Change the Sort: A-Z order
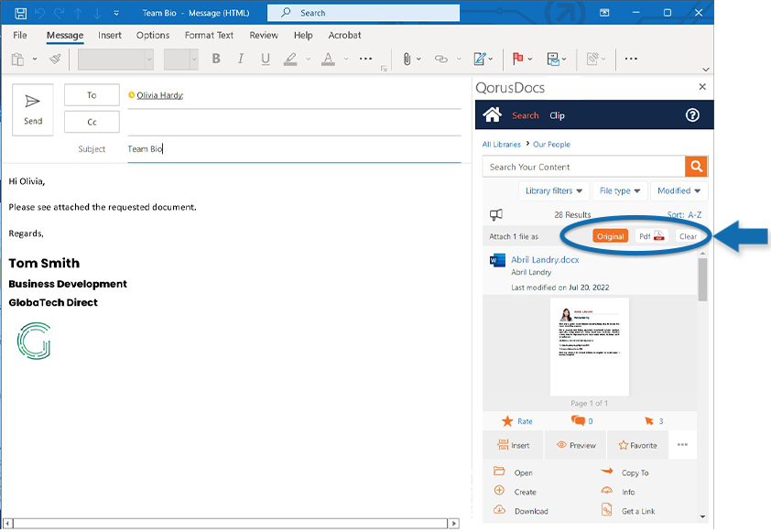 click(x=684, y=215)
